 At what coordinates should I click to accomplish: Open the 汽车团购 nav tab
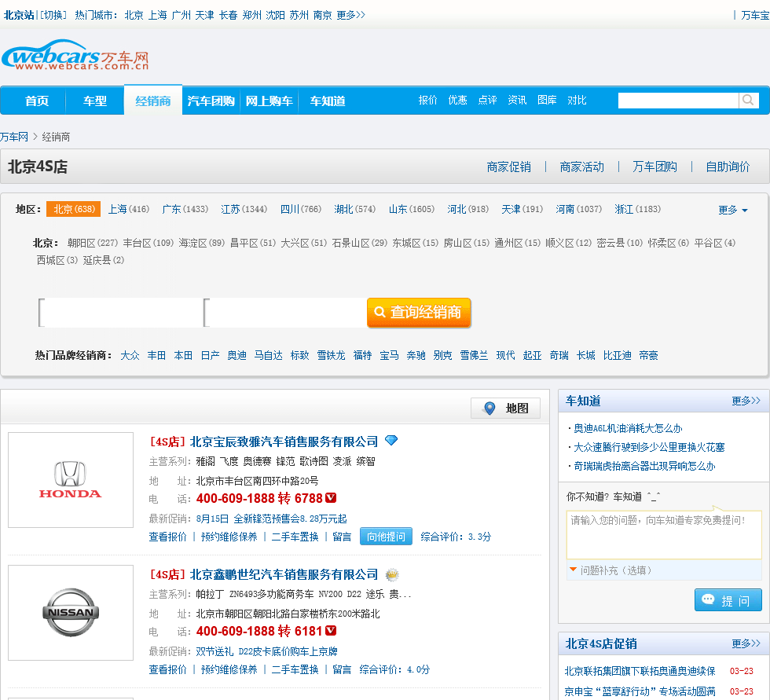click(211, 101)
